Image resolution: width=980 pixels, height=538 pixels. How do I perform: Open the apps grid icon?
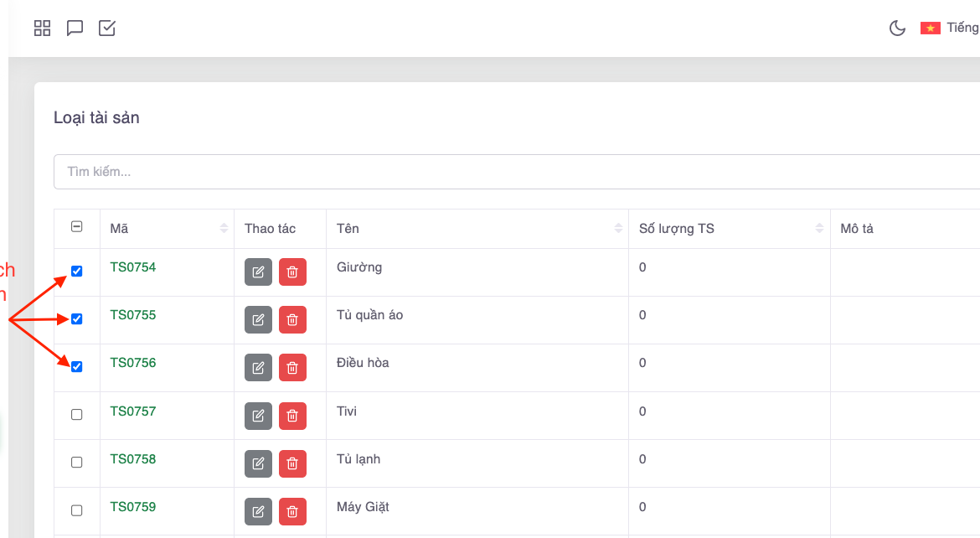42,28
